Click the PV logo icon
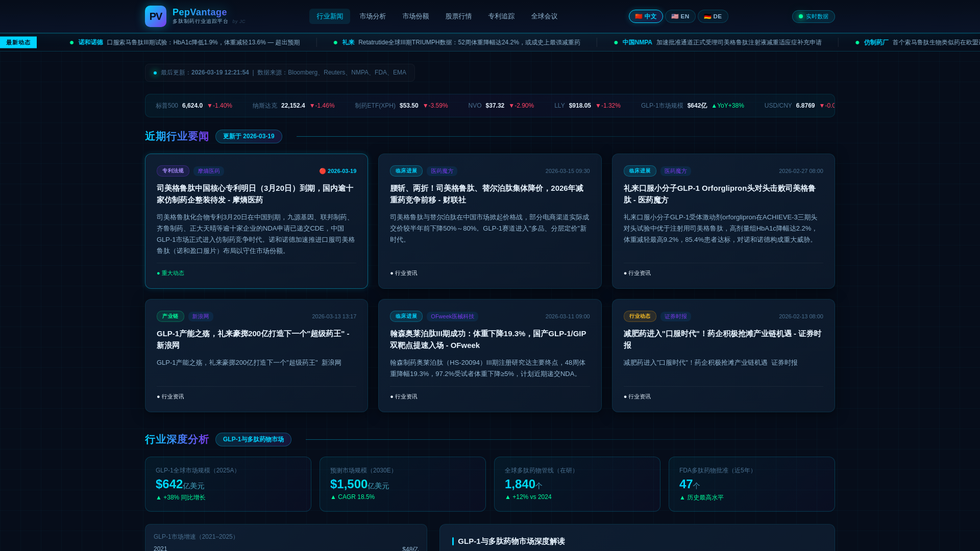The width and height of the screenshot is (980, 551). [x=156, y=16]
